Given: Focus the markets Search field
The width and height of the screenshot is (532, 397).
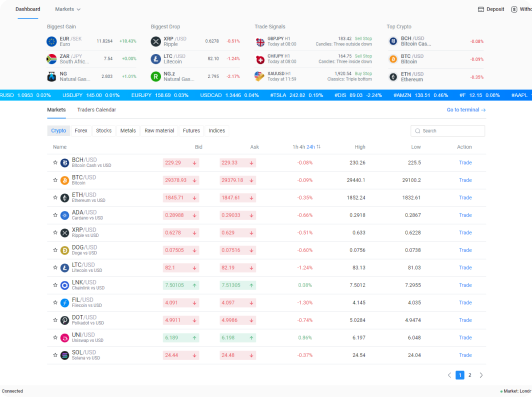Looking at the screenshot, I should [x=448, y=131].
